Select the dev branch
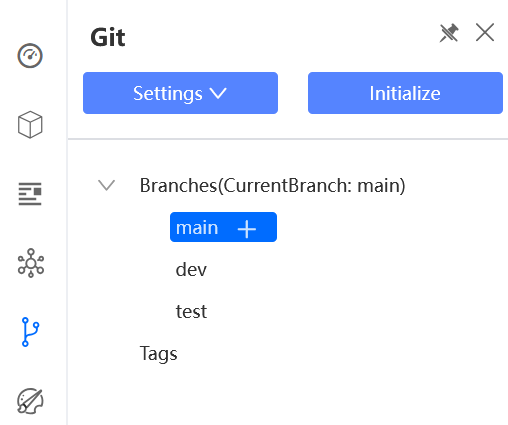Image resolution: width=508 pixels, height=425 pixels. coord(191,269)
